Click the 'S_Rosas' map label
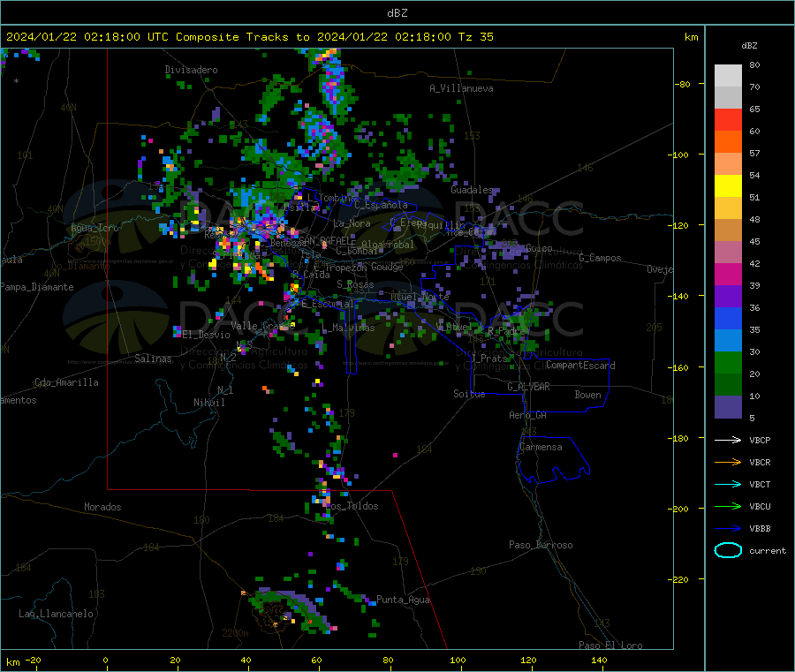The image size is (795, 672). [355, 285]
